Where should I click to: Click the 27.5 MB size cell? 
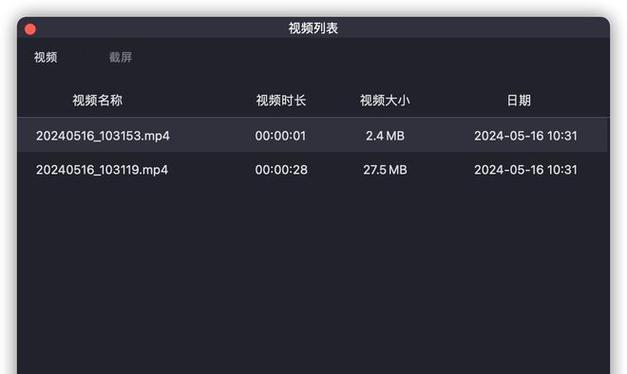tap(385, 170)
